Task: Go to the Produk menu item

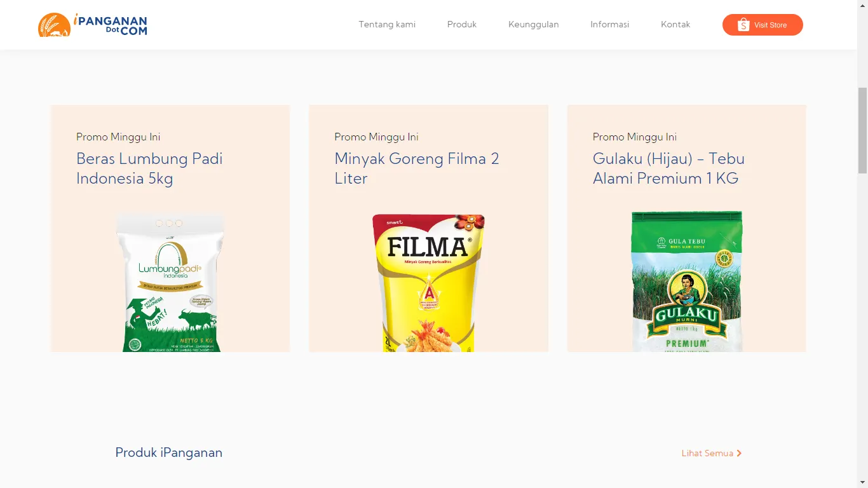Action: pos(462,25)
